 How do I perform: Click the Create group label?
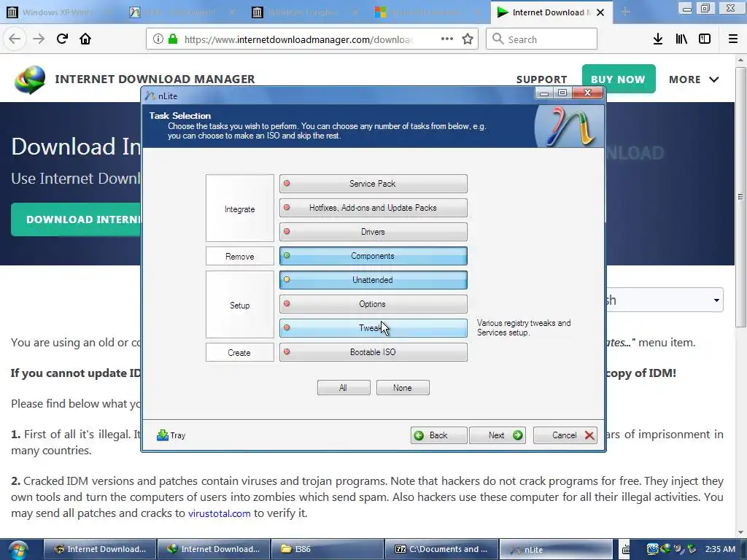coord(239,352)
